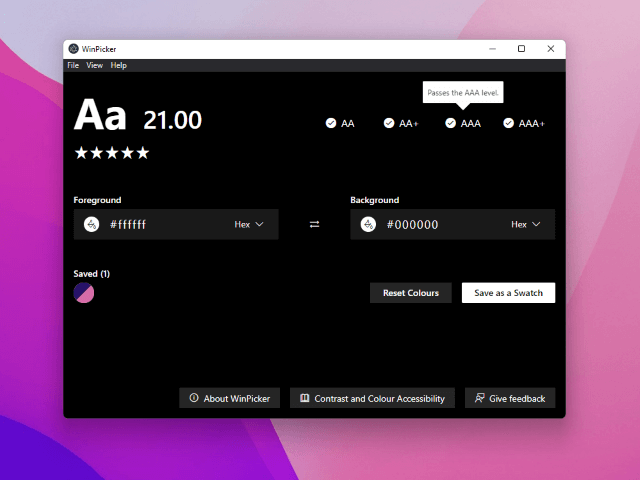
Task: Click the AAA level checkmark
Action: click(x=451, y=123)
